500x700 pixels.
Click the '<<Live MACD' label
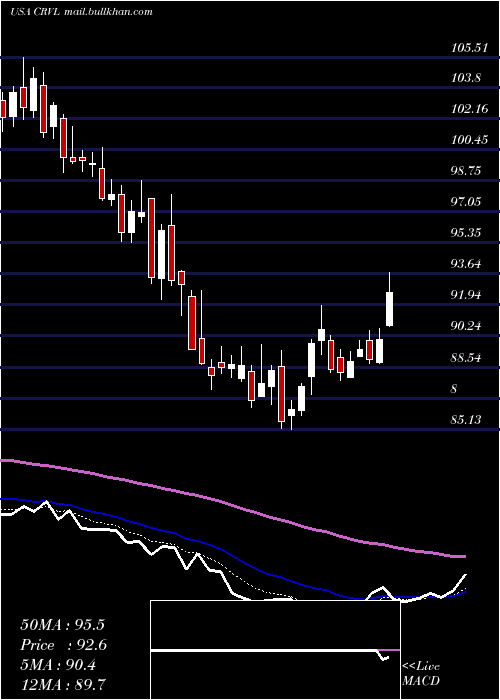(x=421, y=674)
